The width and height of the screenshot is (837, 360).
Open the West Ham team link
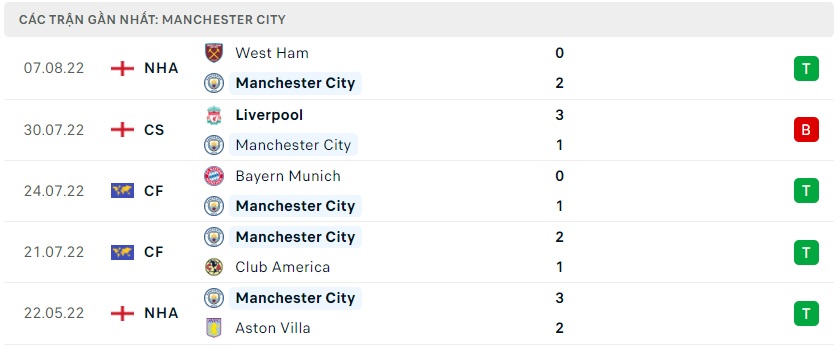[x=272, y=53]
